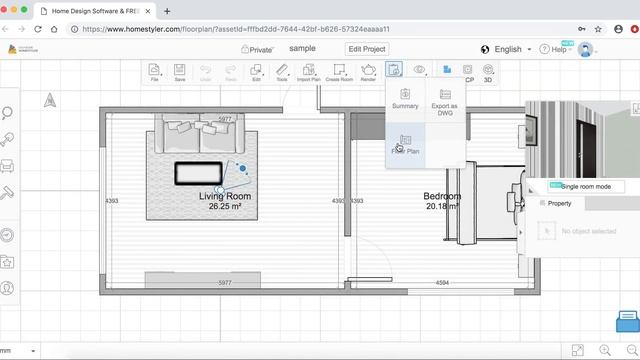Image resolution: width=640 pixels, height=360 pixels.
Task: Open the mm units dropdown
Action: point(18,351)
